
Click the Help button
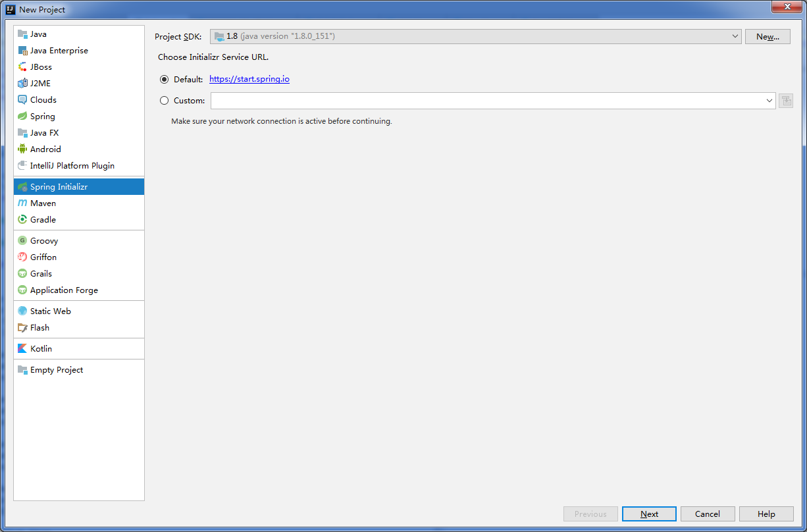click(766, 514)
